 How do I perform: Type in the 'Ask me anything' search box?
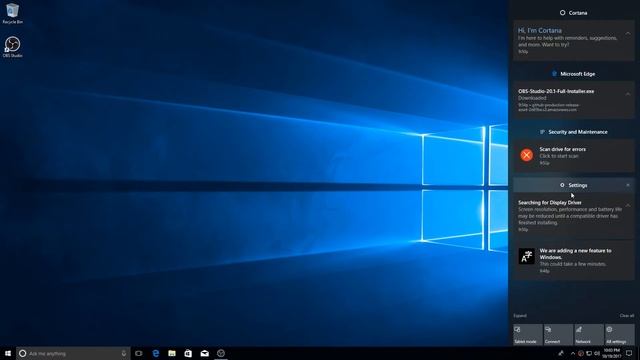tap(73, 353)
